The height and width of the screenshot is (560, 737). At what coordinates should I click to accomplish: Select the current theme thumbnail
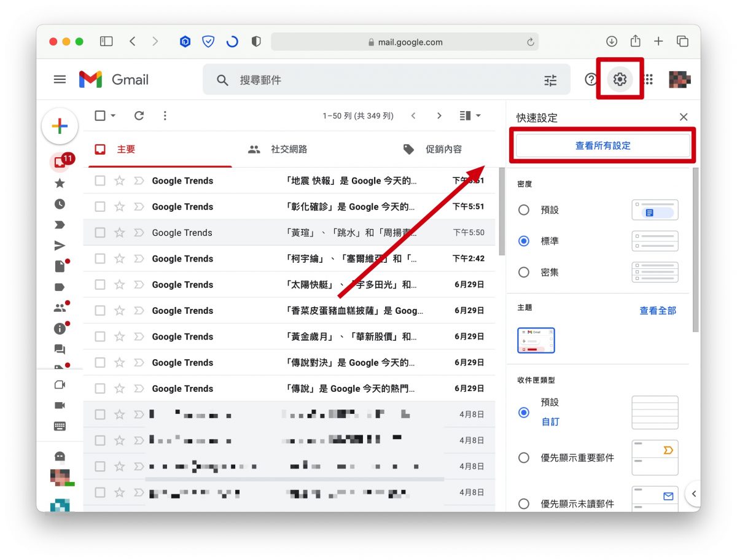point(536,340)
